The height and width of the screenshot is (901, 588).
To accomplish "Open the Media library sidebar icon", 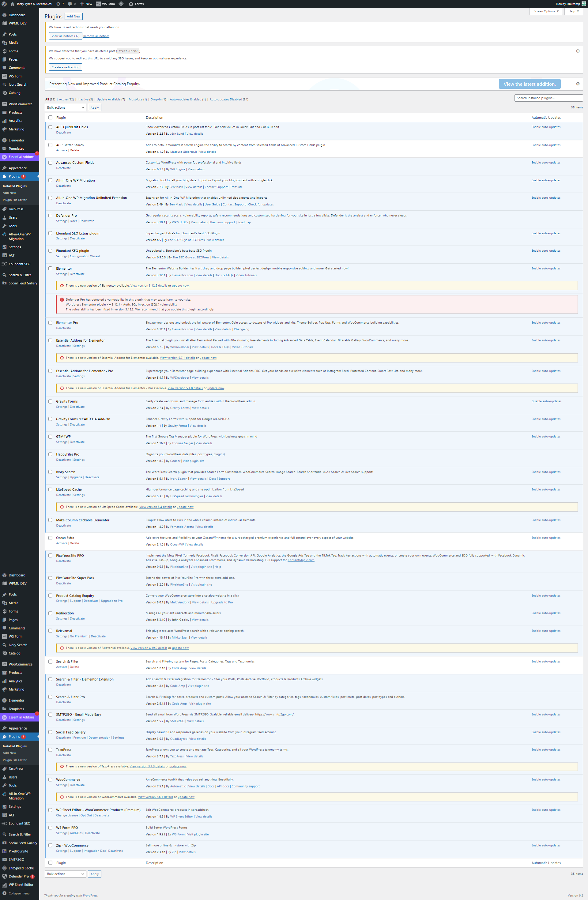I will [5, 43].
